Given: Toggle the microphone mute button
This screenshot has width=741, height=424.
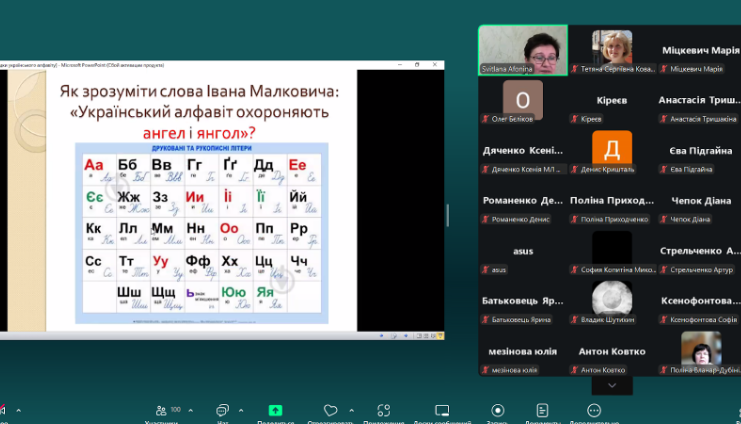Looking at the screenshot, I should (3, 410).
